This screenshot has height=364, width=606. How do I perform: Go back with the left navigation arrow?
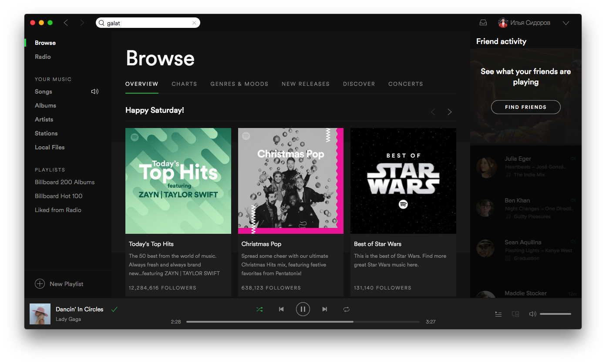(x=66, y=23)
